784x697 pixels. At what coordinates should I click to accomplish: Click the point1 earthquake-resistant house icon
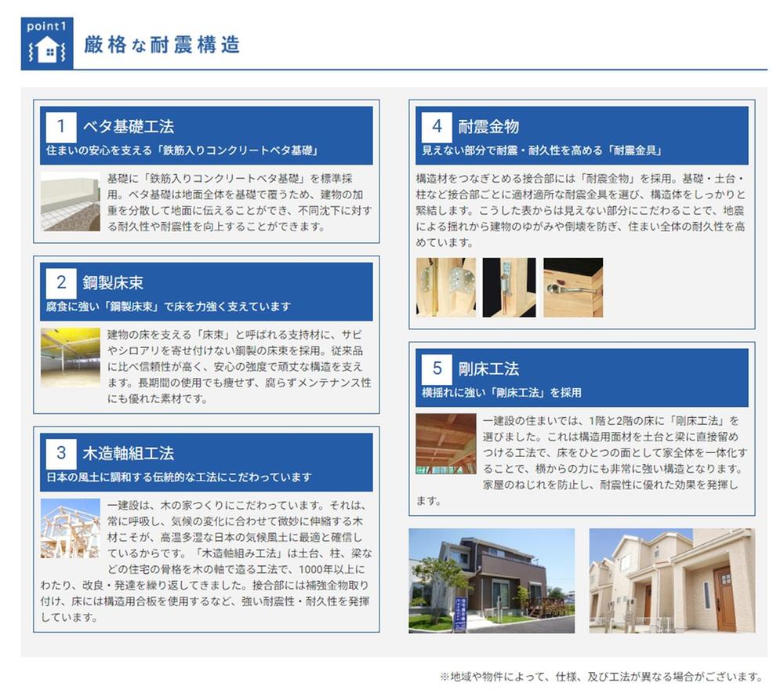(46, 44)
